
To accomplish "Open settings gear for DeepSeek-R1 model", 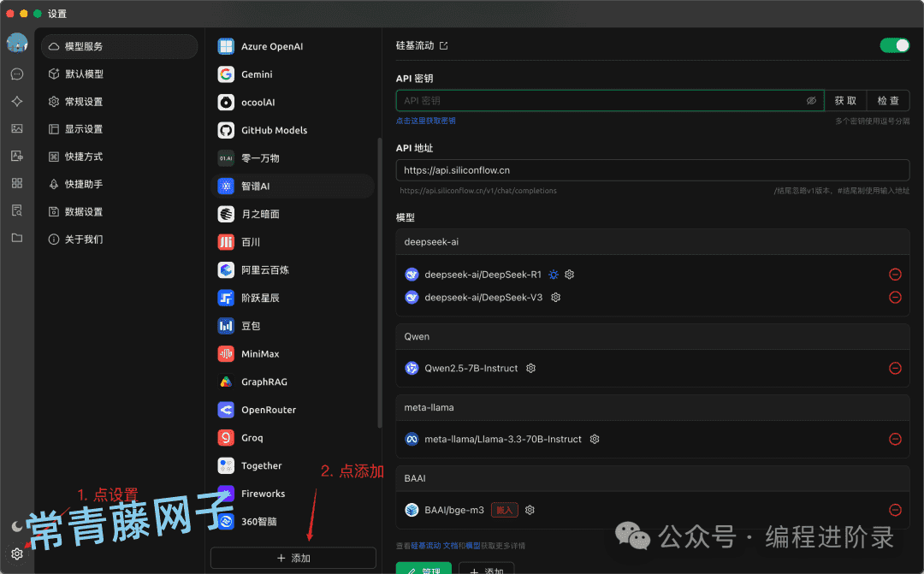I will click(x=569, y=275).
